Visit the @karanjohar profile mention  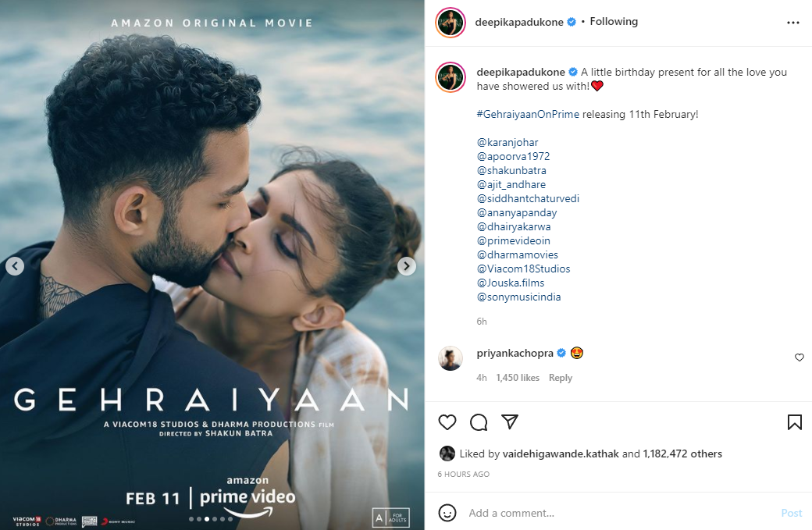pos(507,142)
